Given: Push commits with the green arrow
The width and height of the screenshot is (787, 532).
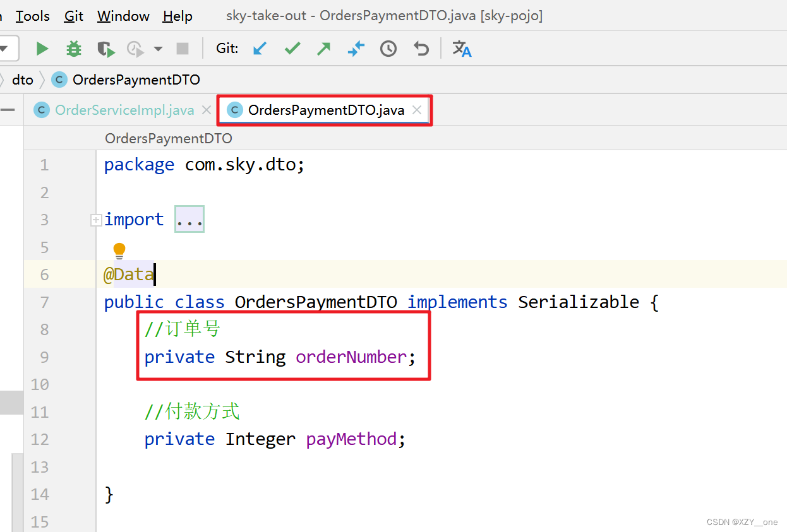Looking at the screenshot, I should pyautogui.click(x=324, y=49).
